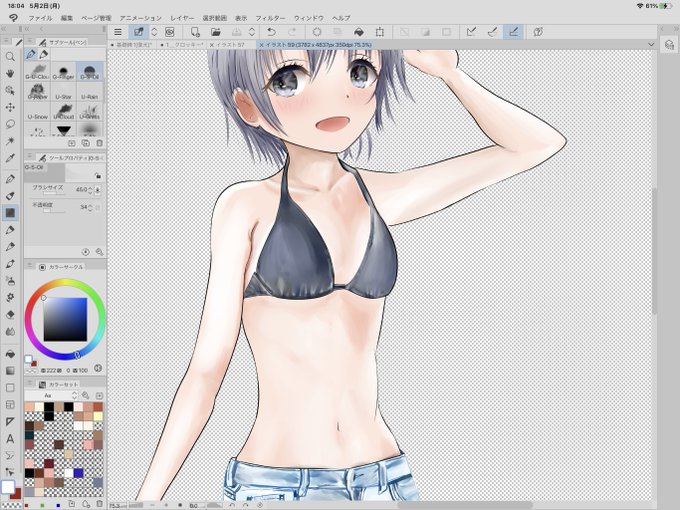680x510 pixels.
Task: Open レイヤー menu
Action: (182, 18)
